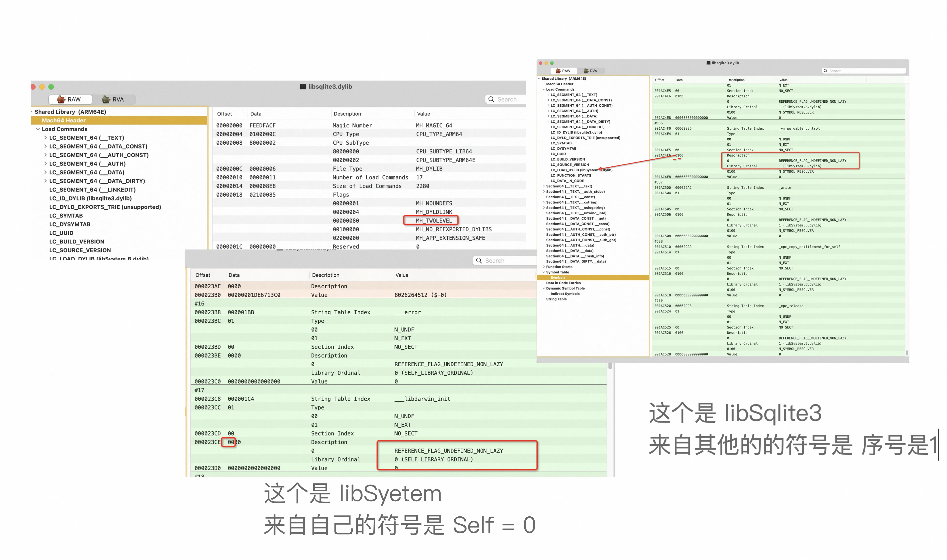Expand LC_SEGMENT_64 (__TEXT) in Mach64 Header window
Screen dimensions: 947x560
point(45,138)
